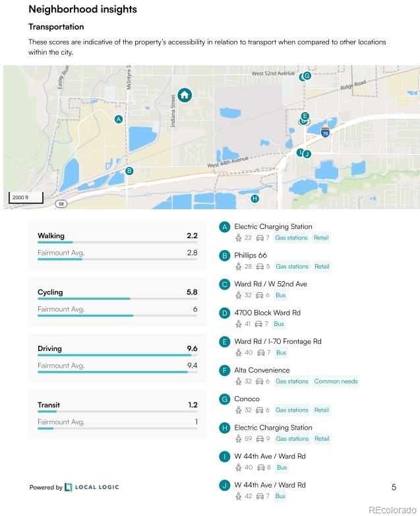The width and height of the screenshot is (420, 516).
Task: Click the walking icon under Alta Convenience
Action: 239,381
